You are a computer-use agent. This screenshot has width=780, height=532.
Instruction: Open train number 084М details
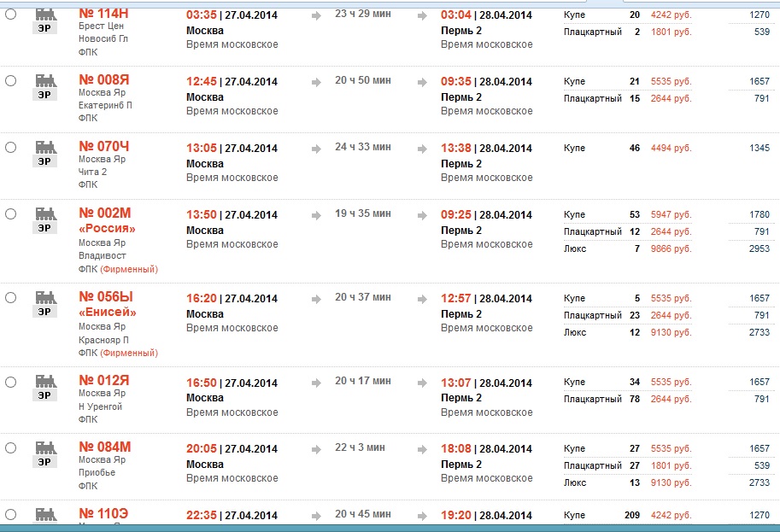click(x=103, y=447)
